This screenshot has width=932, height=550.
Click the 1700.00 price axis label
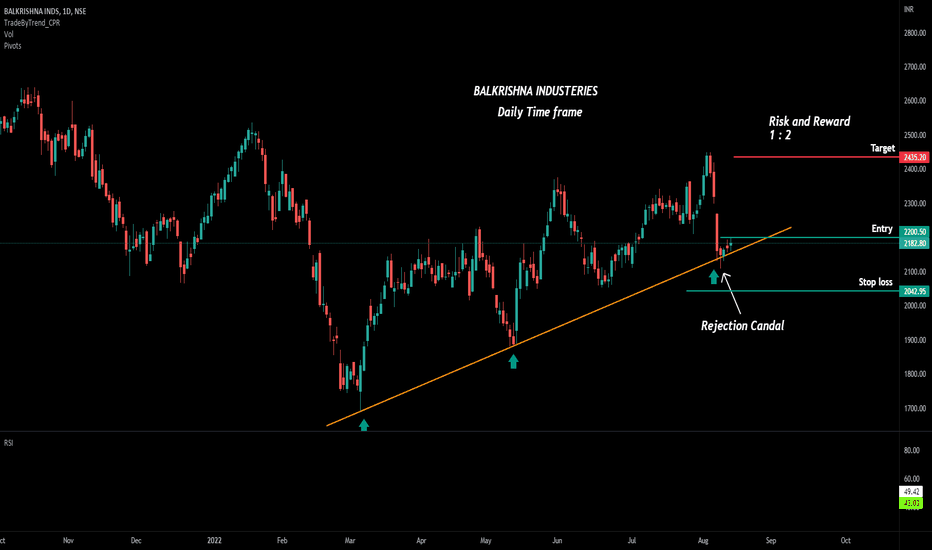tap(915, 408)
